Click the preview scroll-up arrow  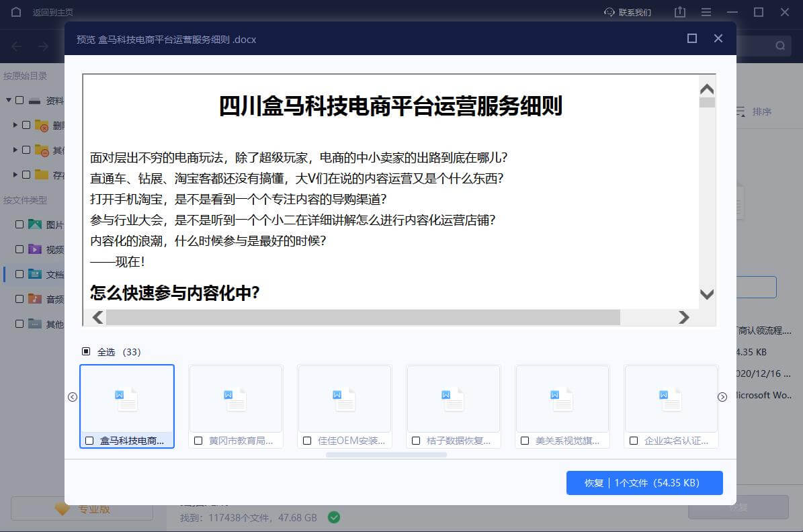point(707,89)
